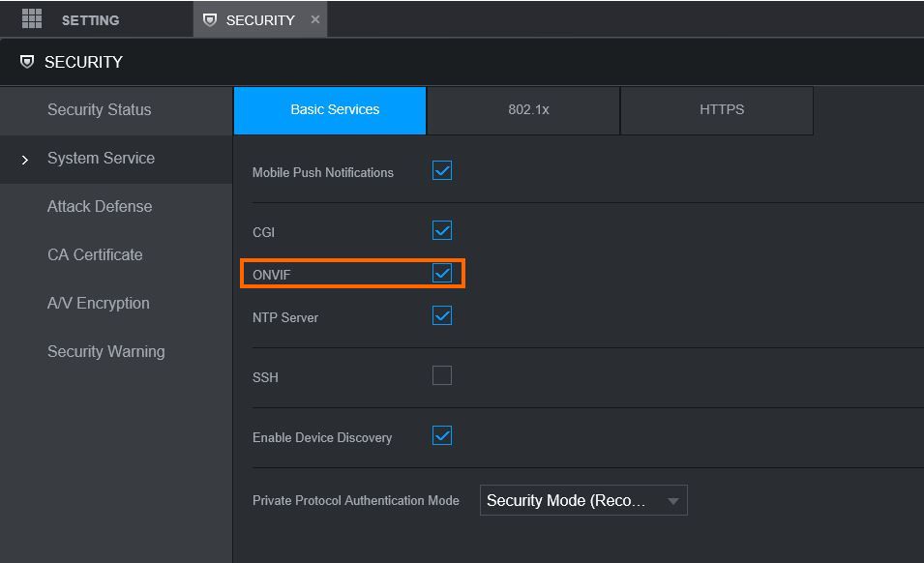Viewport: 924px width, 563px height.
Task: Open Security Status in sidebar
Action: click(x=100, y=110)
